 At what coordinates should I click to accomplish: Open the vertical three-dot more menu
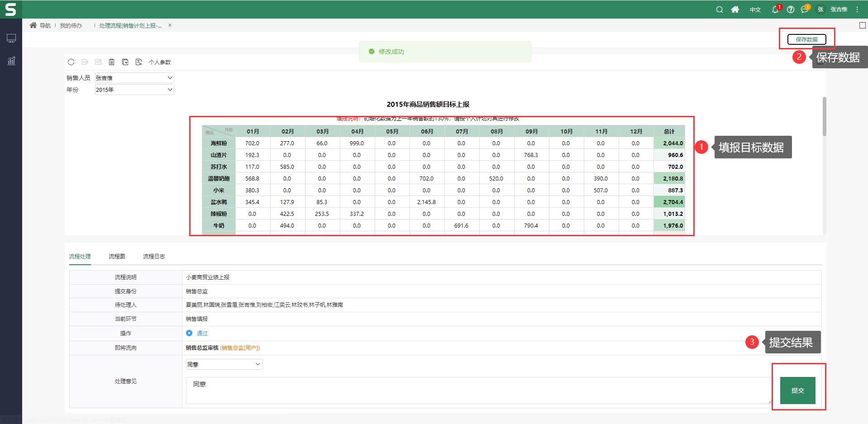[857, 10]
